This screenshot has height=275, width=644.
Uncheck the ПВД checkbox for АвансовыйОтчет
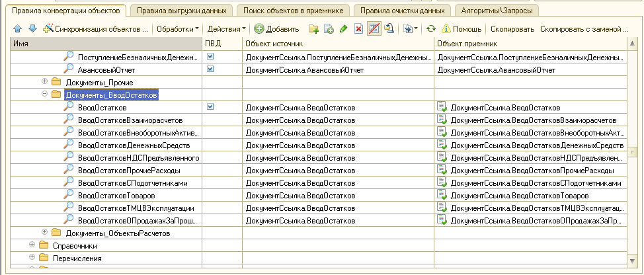(x=210, y=69)
